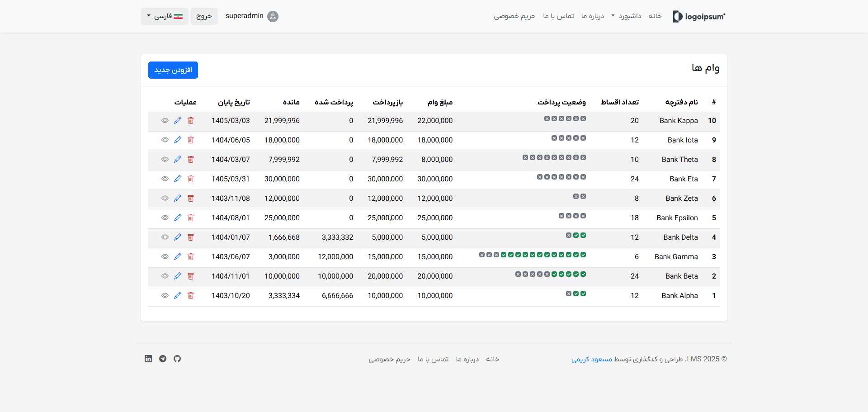
Task: Edit the Bank Kappa loan
Action: pos(178,120)
